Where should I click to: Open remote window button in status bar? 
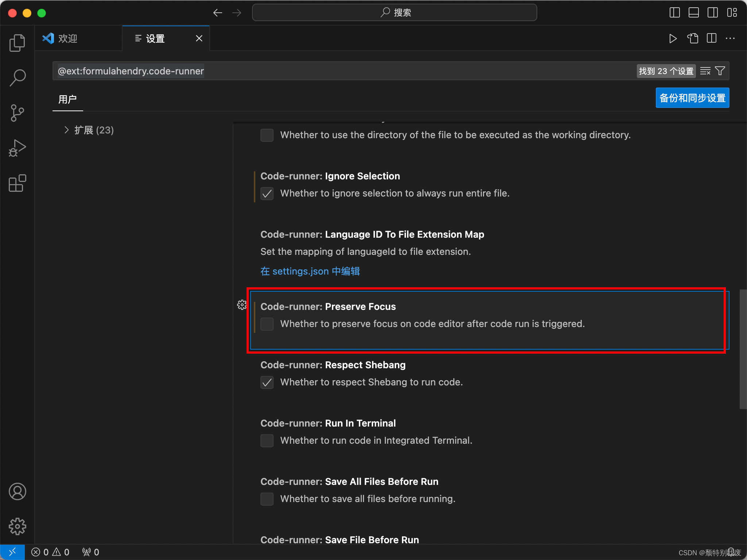click(12, 552)
